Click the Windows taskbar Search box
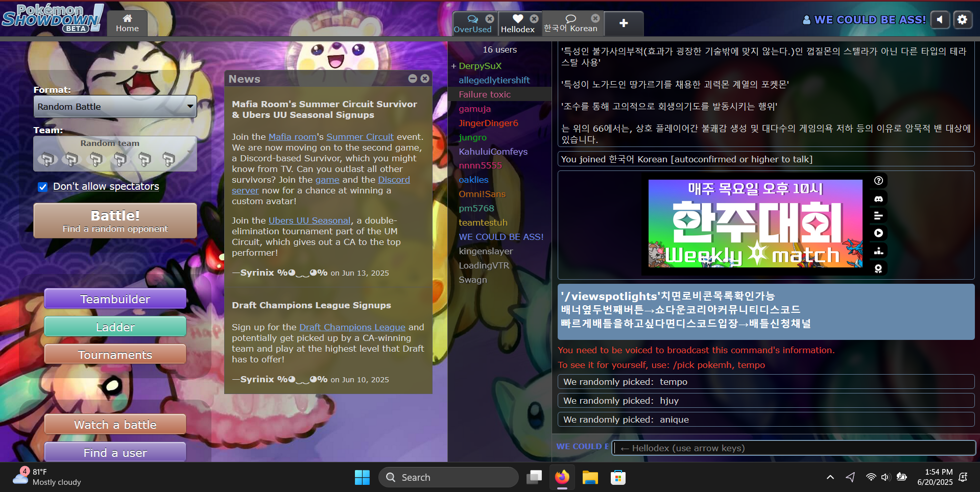The height and width of the screenshot is (492, 980). pyautogui.click(x=448, y=477)
